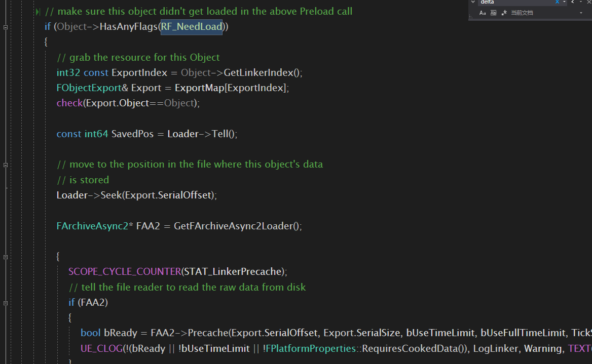Go to previous search result arrow

coord(573,2)
